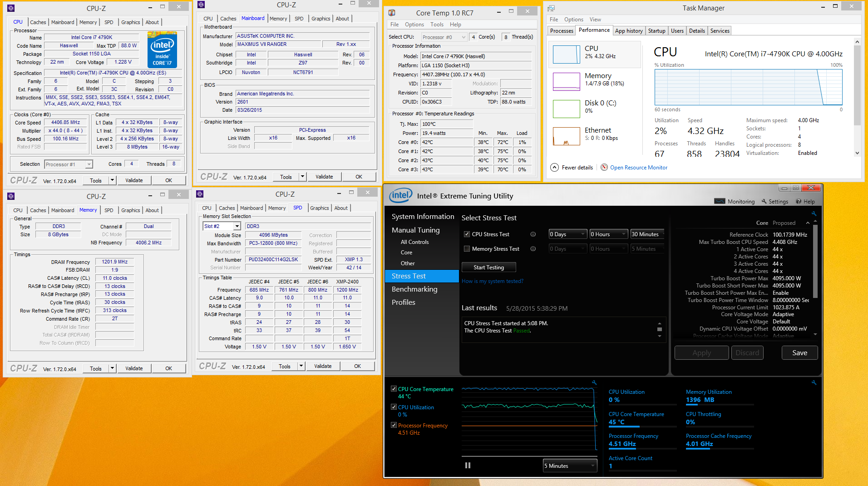Image resolution: width=868 pixels, height=486 pixels.
Task: Click the info icon beside CPU Stress Test
Action: (x=533, y=234)
